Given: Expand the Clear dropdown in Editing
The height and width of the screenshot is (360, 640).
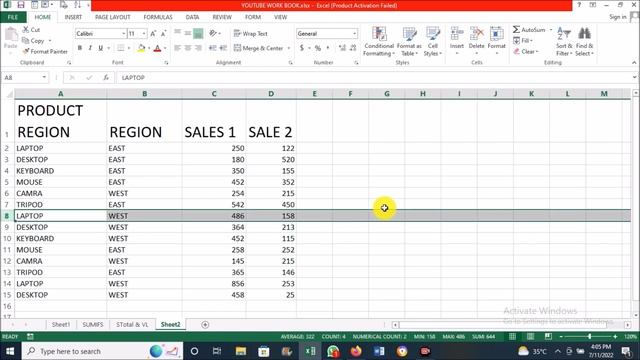Looking at the screenshot, I should 537,51.
